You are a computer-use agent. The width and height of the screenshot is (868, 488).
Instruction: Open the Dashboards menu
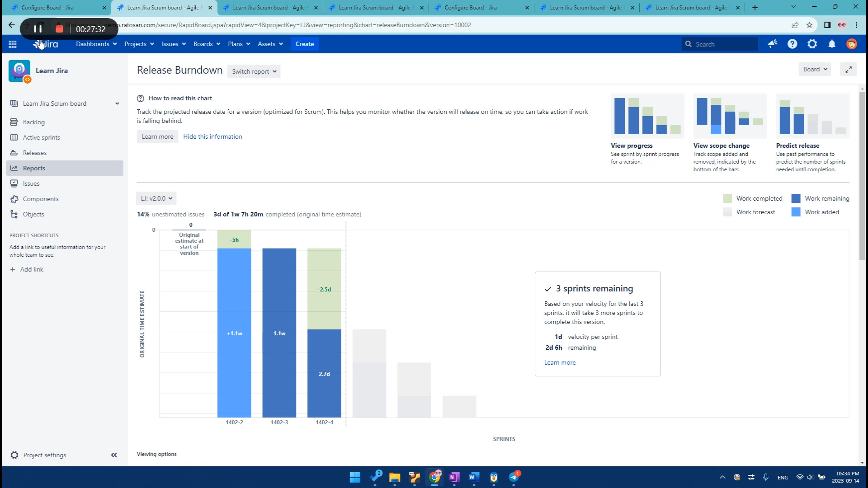[x=96, y=44]
